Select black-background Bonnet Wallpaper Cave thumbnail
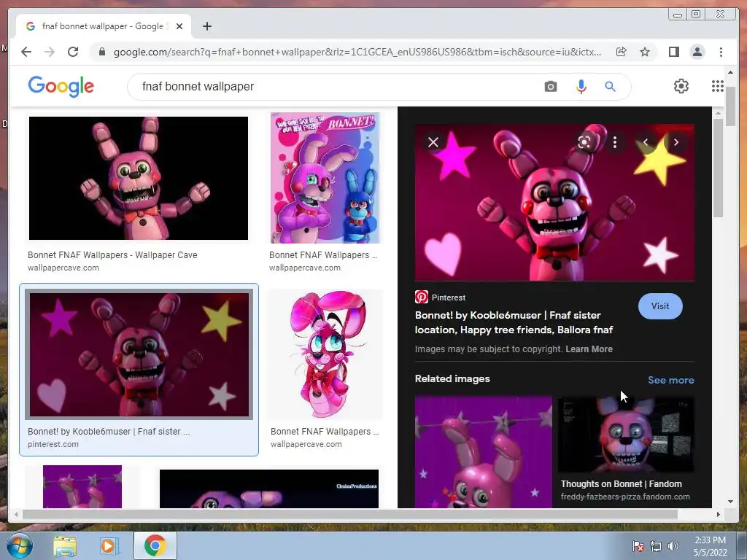747x560 pixels. tap(139, 178)
